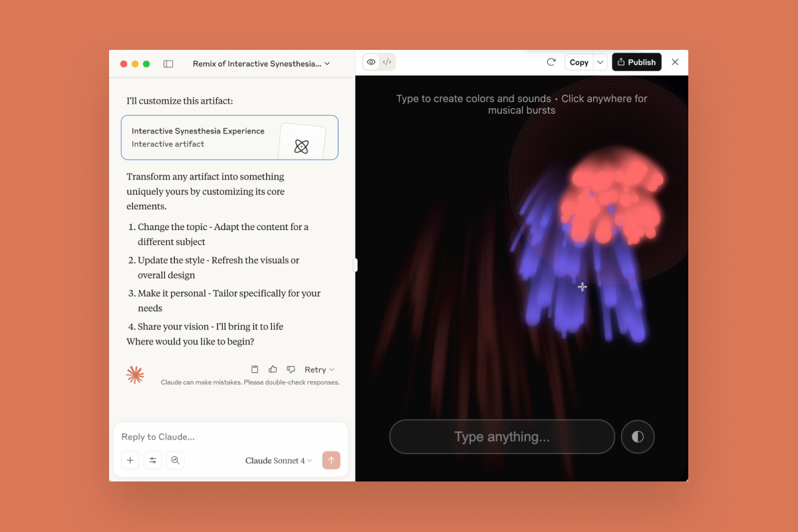Open attachments with plus button

[130, 460]
